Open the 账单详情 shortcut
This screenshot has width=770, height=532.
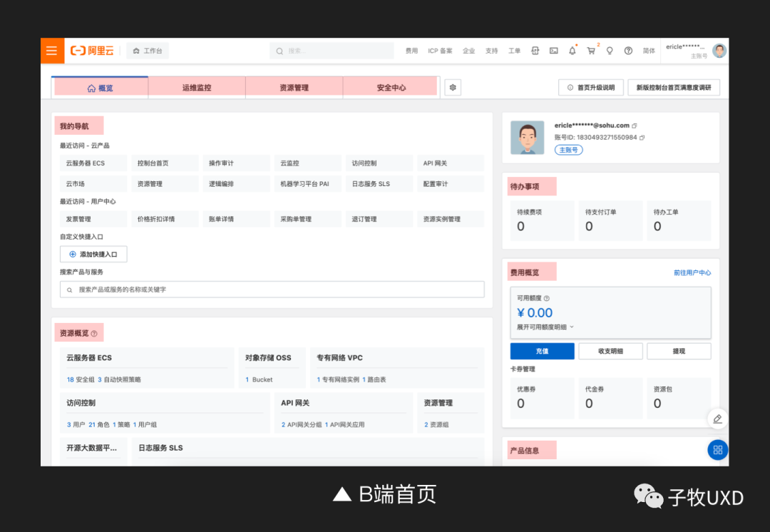pyautogui.click(x=236, y=219)
